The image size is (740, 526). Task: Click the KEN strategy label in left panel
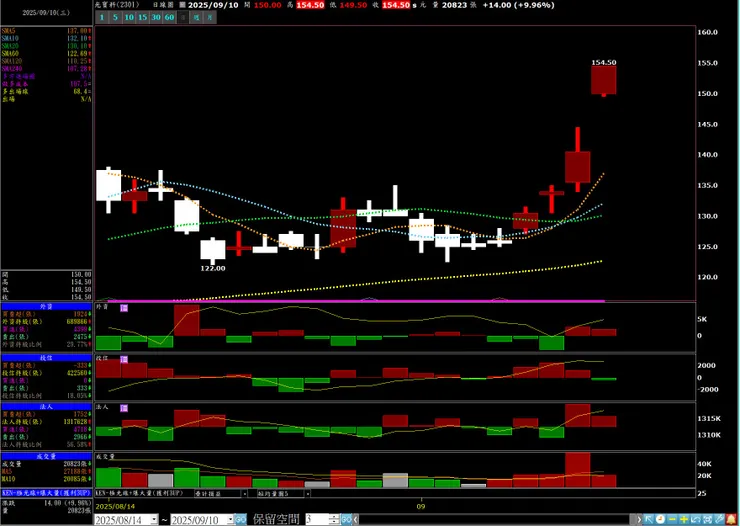[x=46, y=493]
